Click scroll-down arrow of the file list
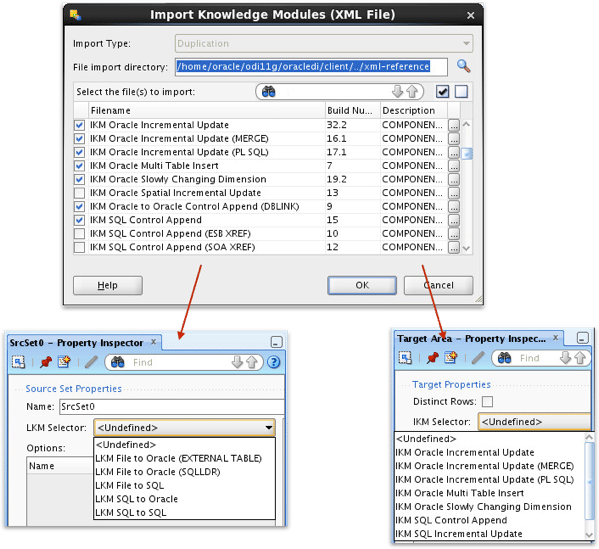599x549 pixels. coord(466,248)
